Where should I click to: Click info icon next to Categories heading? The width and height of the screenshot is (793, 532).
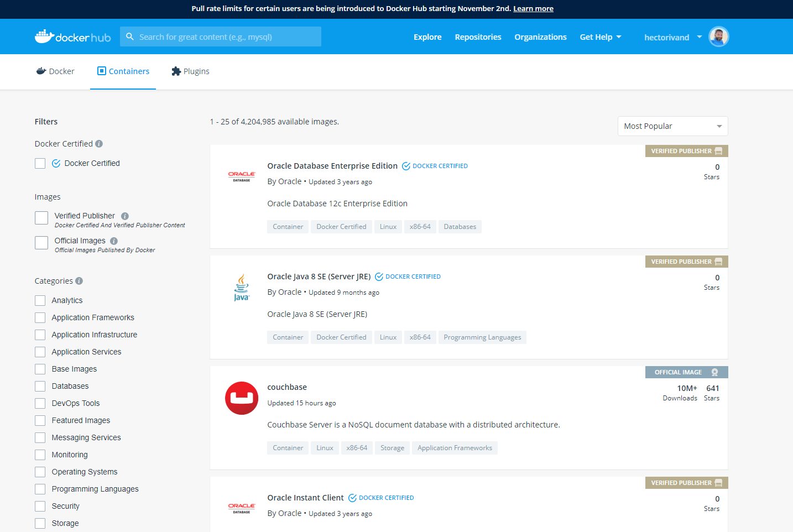[79, 281]
